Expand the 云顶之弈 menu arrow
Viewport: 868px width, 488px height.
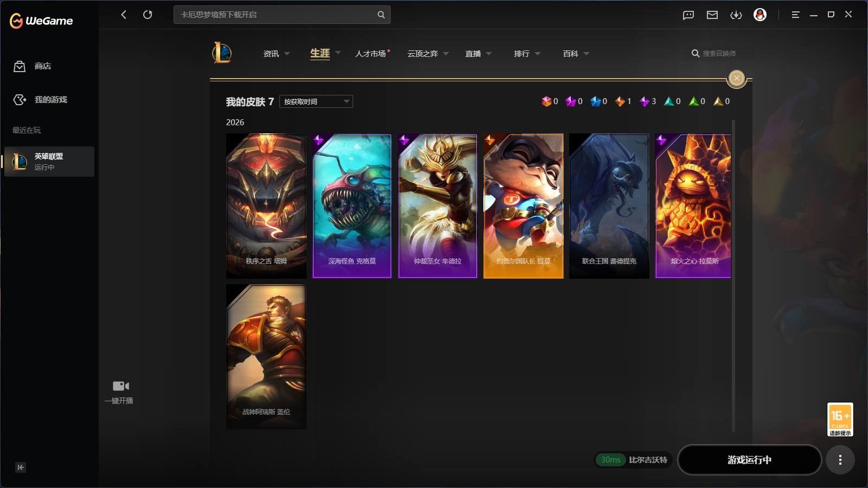(x=446, y=54)
